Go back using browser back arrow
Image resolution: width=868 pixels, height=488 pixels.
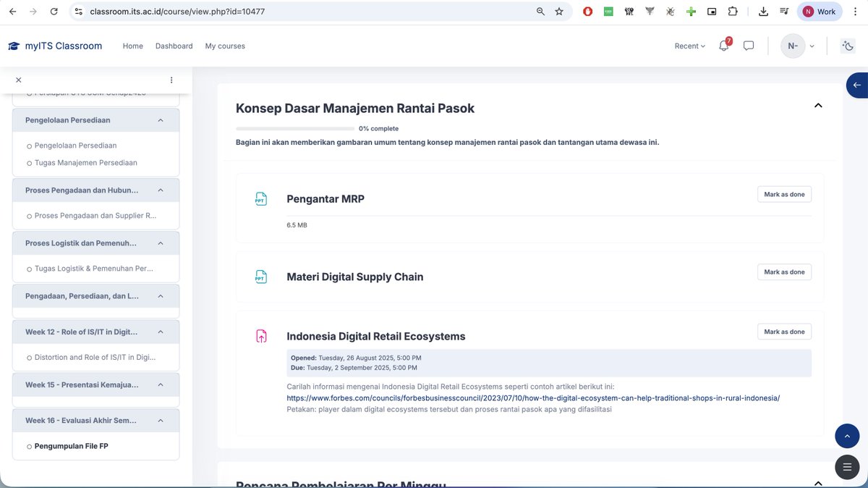pyautogui.click(x=12, y=12)
